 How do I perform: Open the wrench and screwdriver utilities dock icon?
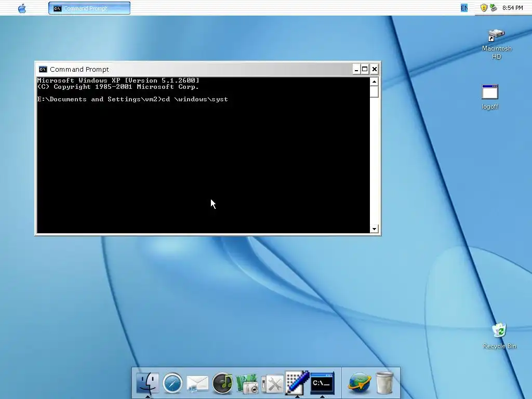point(272,384)
